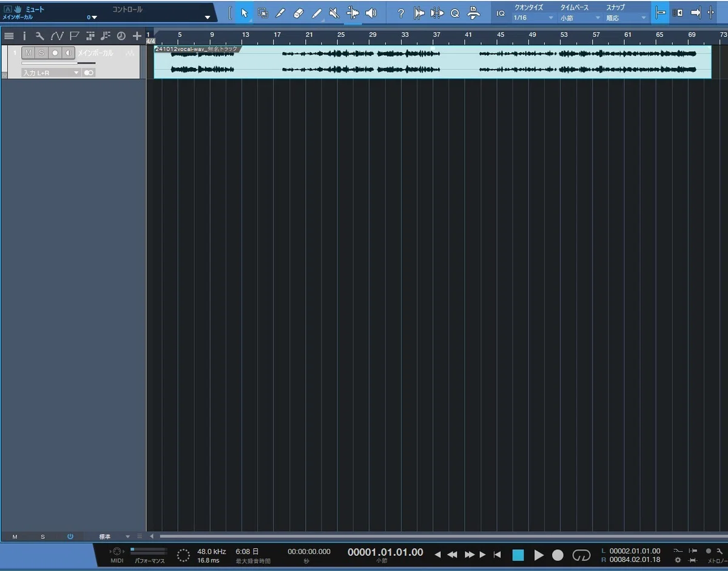The height and width of the screenshot is (571, 728).
Task: Click the L loop start 00002.01.01.00 field
Action: tap(635, 551)
